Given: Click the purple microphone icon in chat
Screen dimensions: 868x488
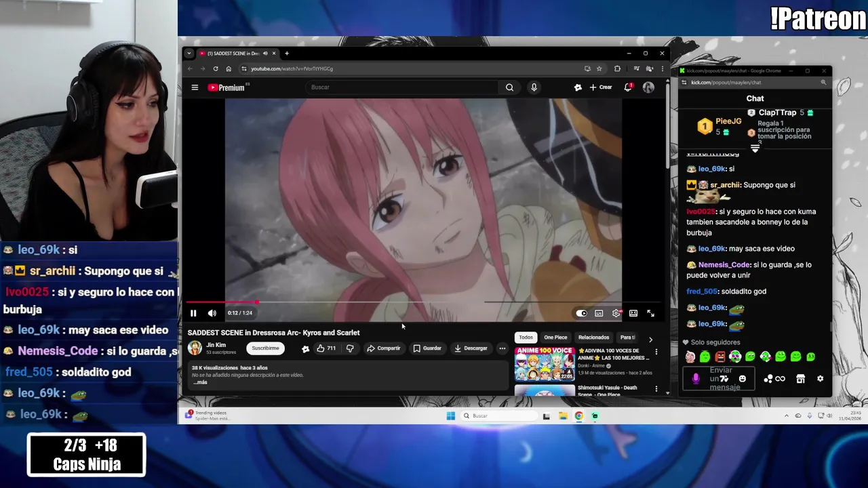Looking at the screenshot, I should tap(695, 379).
